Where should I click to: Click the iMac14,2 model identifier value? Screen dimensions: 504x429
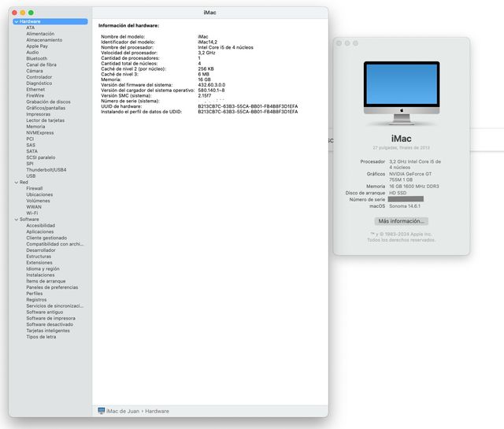[207, 42]
